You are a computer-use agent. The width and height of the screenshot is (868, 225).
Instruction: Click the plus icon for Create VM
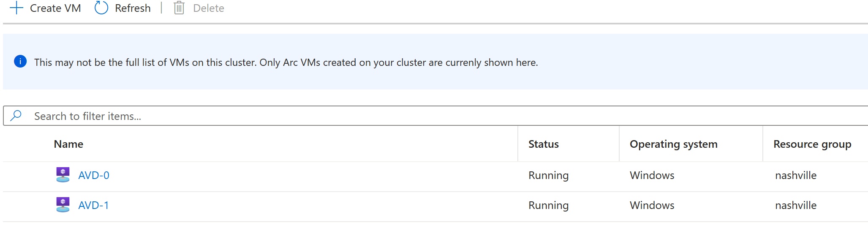tap(16, 8)
